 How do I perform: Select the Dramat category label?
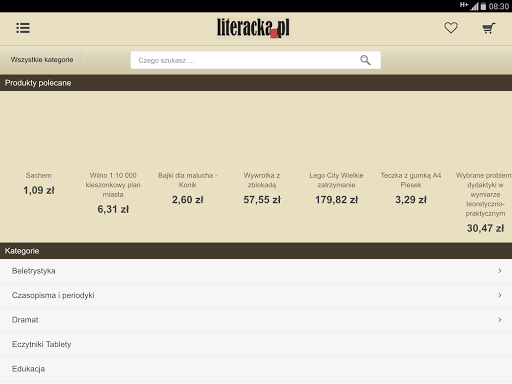(25, 320)
